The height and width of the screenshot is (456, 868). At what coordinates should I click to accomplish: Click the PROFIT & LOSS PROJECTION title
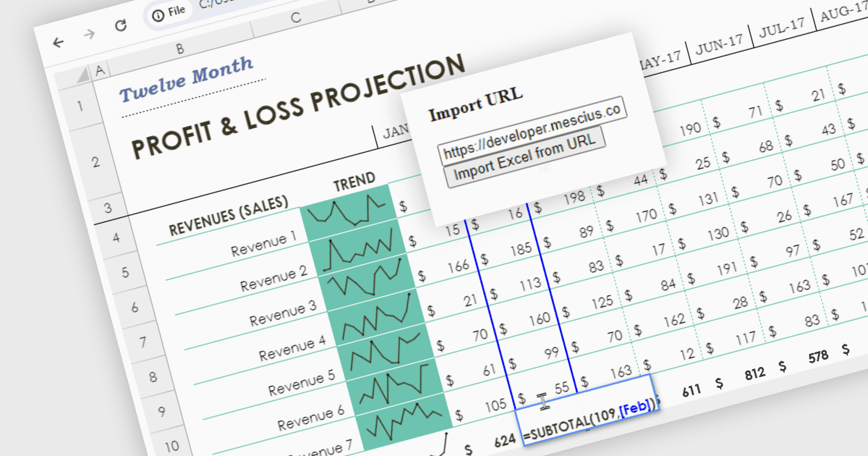(298, 106)
